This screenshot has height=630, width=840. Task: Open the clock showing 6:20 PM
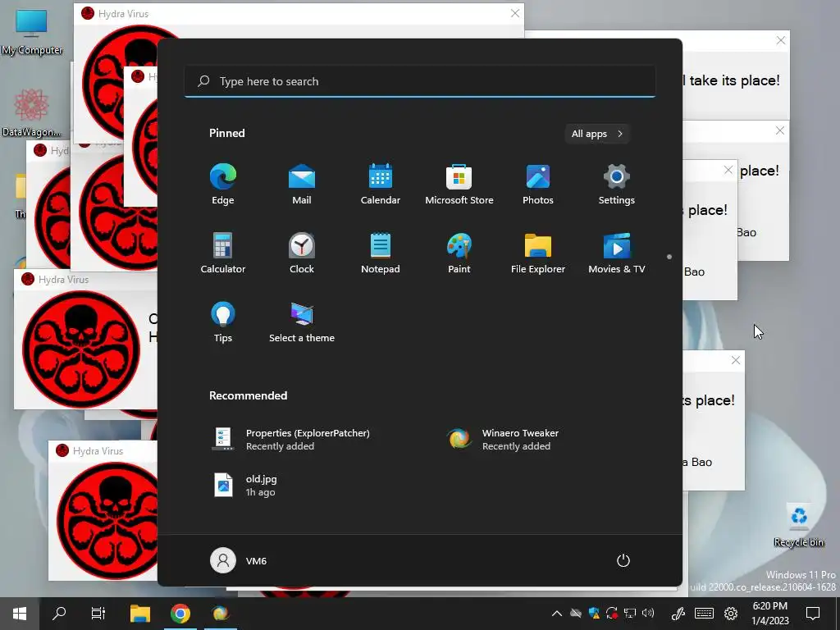pyautogui.click(x=769, y=614)
